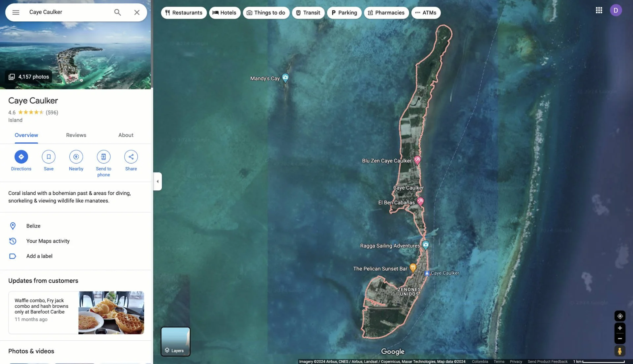The height and width of the screenshot is (364, 633).
Task: Clear the Caye Caulker search
Action: [137, 12]
